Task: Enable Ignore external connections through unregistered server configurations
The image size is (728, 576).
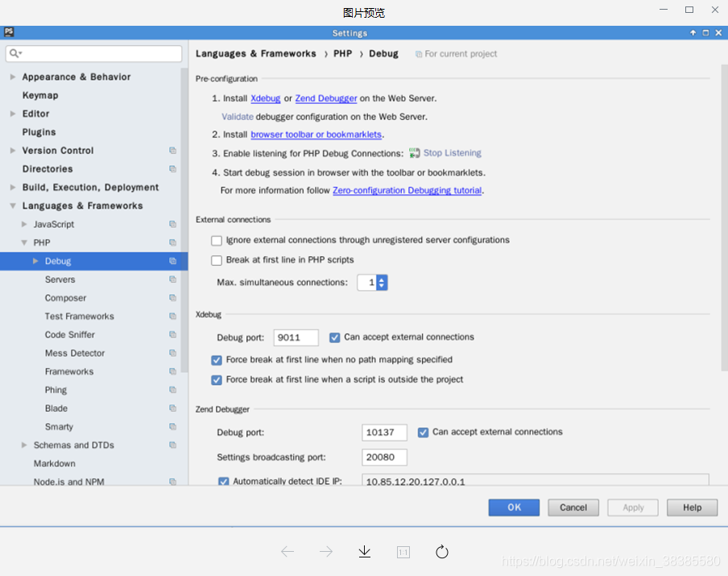Action: click(x=217, y=241)
